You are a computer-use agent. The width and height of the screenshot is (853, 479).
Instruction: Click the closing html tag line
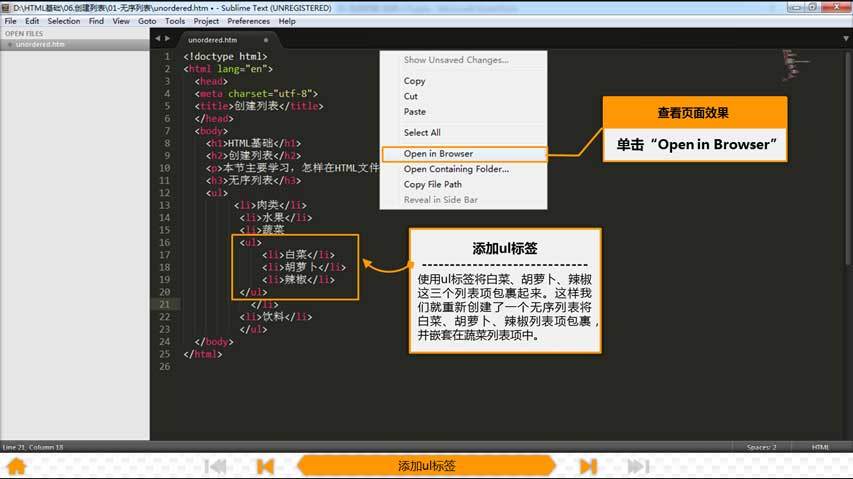click(203, 354)
